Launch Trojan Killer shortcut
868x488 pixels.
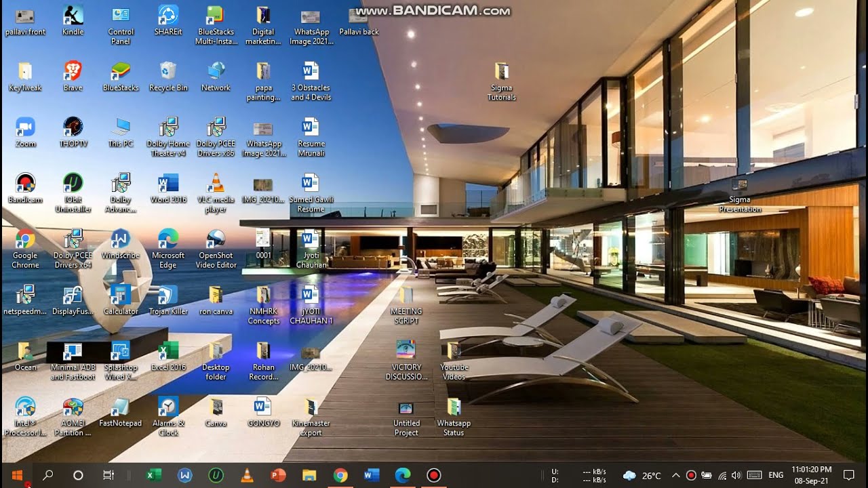pos(168,300)
